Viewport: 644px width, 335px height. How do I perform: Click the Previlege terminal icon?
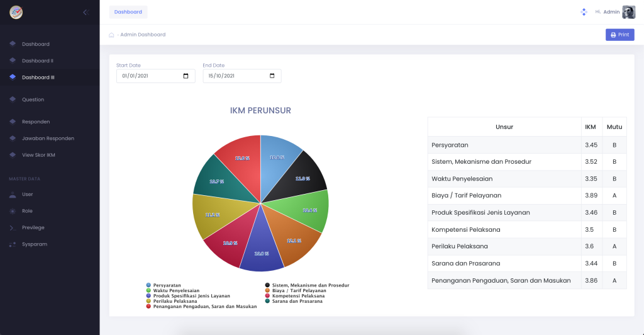coord(13,228)
